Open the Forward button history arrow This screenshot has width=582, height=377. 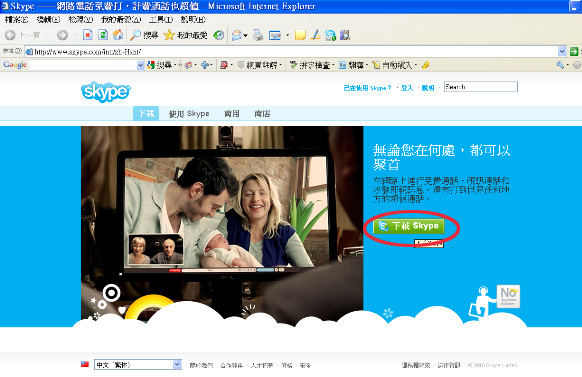75,35
